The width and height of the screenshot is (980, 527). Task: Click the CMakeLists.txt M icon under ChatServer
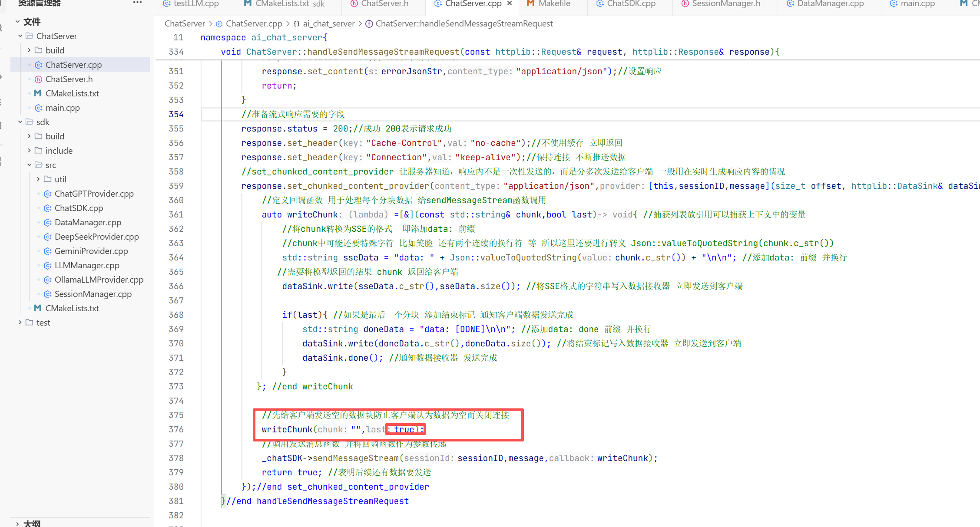click(38, 93)
